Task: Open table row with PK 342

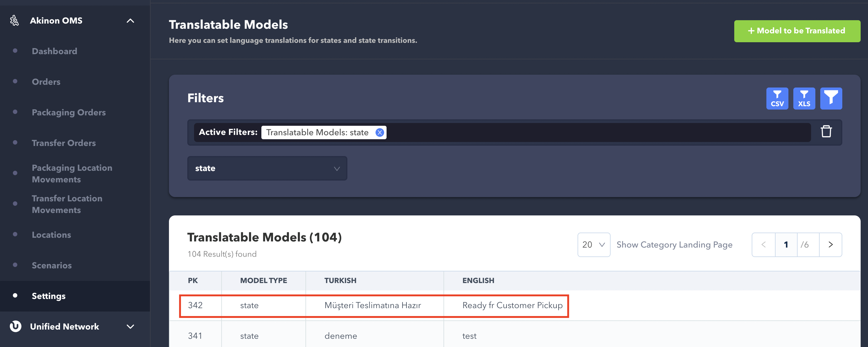Action: [x=374, y=306]
